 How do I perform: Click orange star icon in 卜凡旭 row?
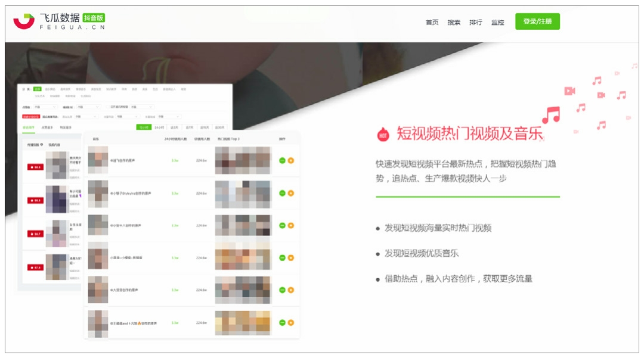click(291, 323)
